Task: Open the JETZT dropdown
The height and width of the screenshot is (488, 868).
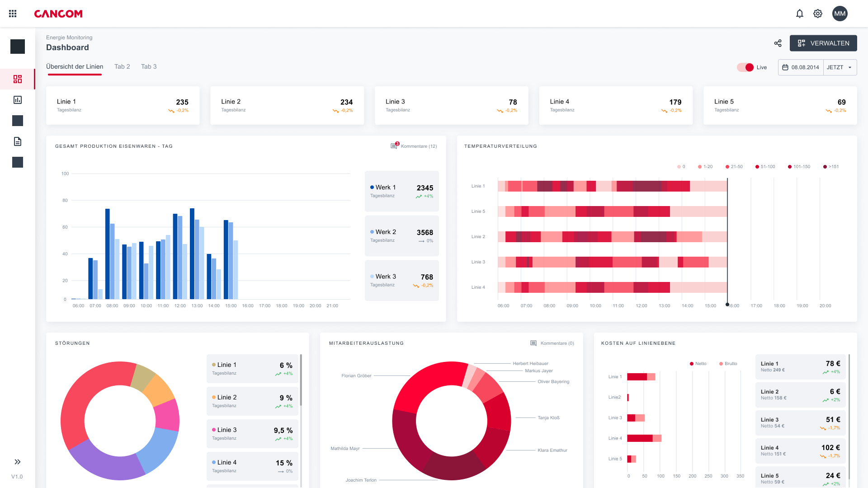Action: pos(839,67)
